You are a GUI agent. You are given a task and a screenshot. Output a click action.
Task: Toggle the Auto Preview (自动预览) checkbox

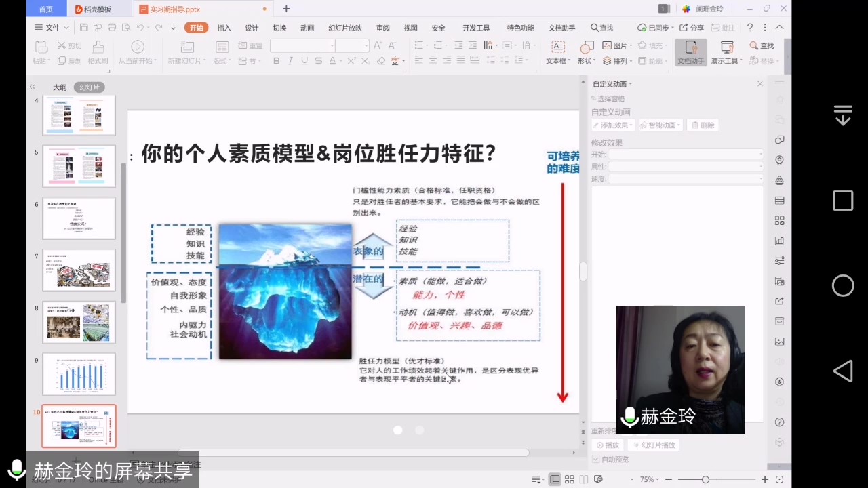pyautogui.click(x=596, y=459)
